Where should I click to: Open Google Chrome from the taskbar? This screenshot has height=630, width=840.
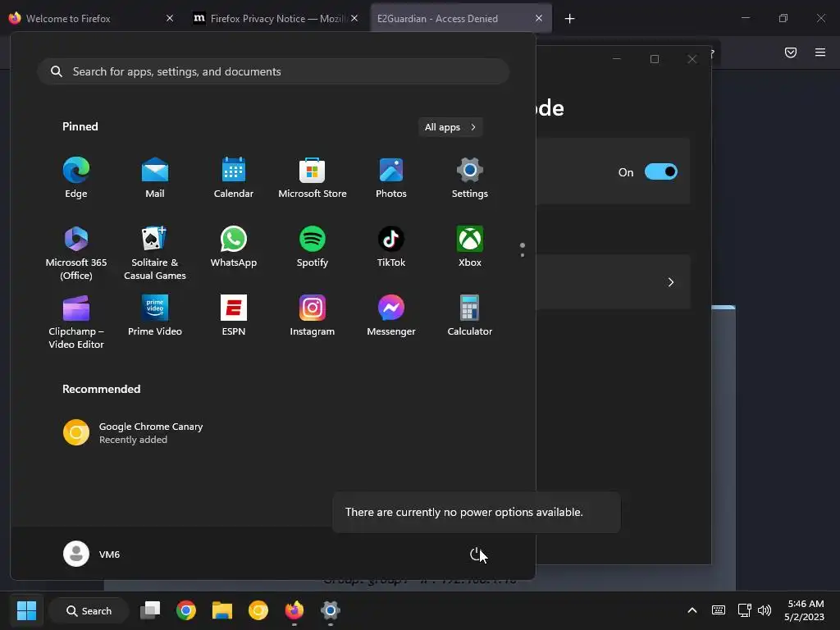point(186,610)
